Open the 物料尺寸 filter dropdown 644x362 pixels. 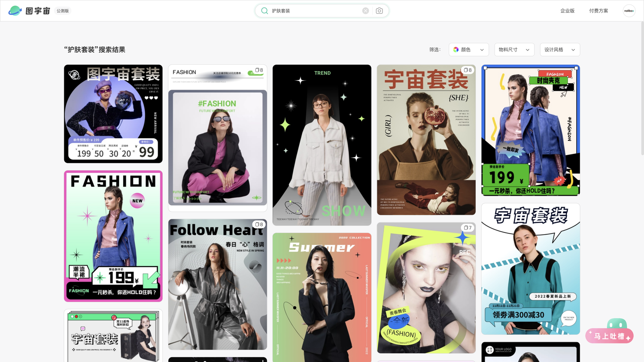point(514,50)
